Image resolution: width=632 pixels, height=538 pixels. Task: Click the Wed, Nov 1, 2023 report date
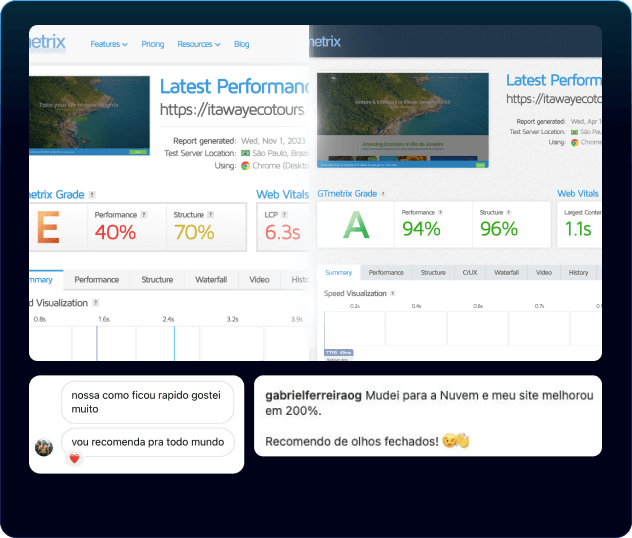(x=273, y=141)
